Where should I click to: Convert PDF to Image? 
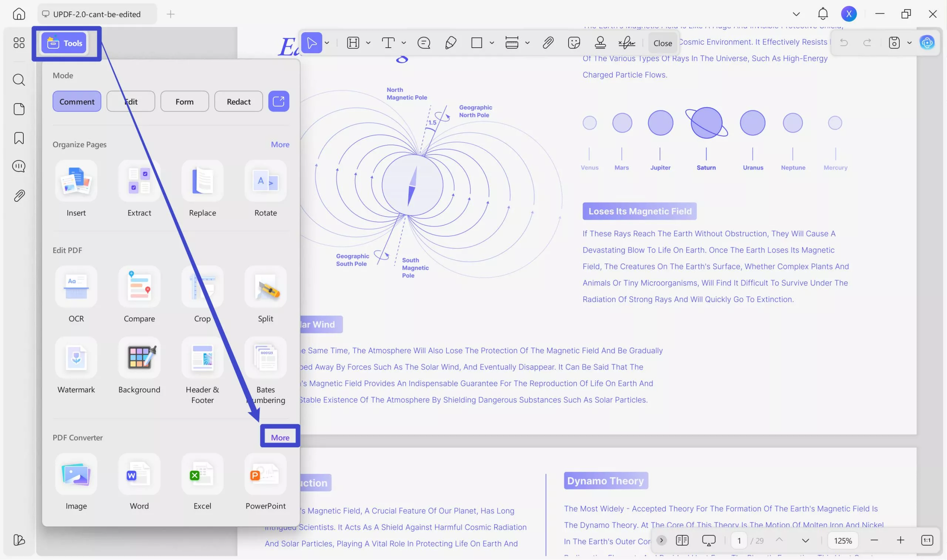76,482
